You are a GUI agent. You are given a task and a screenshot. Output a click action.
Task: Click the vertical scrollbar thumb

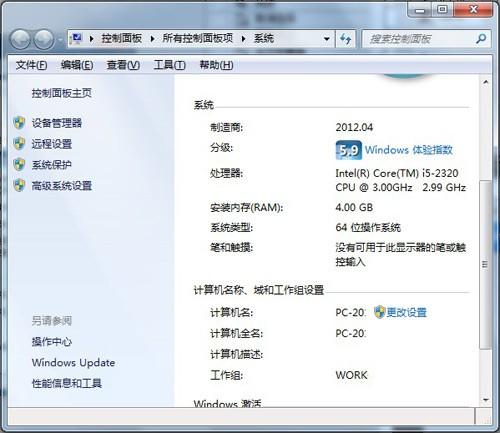point(485,265)
